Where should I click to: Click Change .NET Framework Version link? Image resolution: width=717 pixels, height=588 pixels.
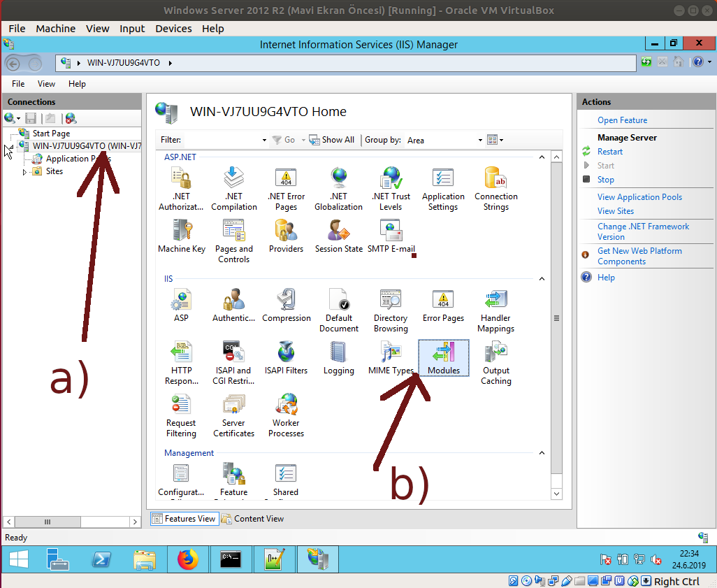[x=643, y=231]
